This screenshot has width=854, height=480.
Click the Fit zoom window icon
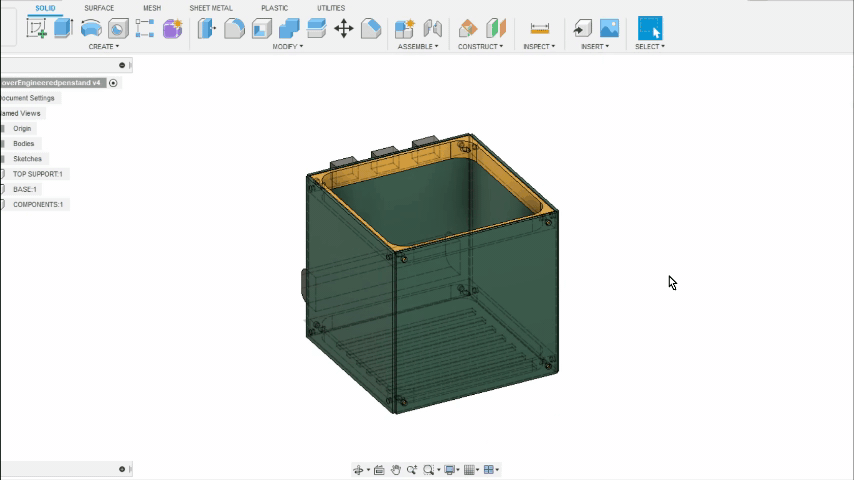(429, 470)
